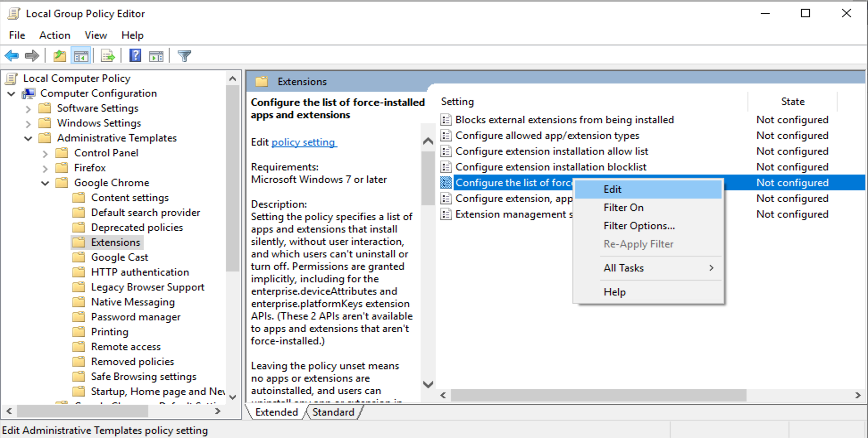Click the Export List toolbar icon
Screen dimensions: 868x438
(108, 56)
